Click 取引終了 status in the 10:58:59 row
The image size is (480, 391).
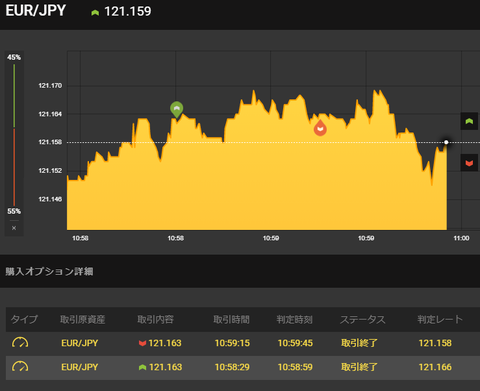pyautogui.click(x=359, y=367)
